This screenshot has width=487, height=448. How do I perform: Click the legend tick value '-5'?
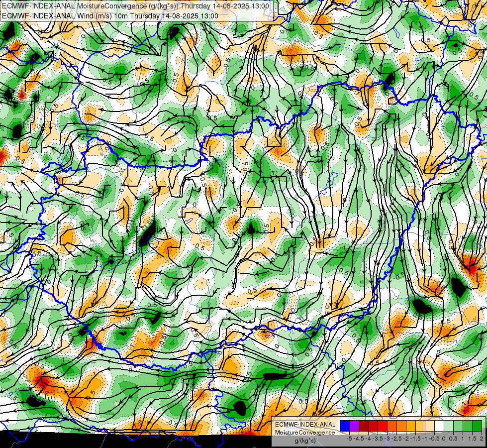pyautogui.click(x=349, y=439)
